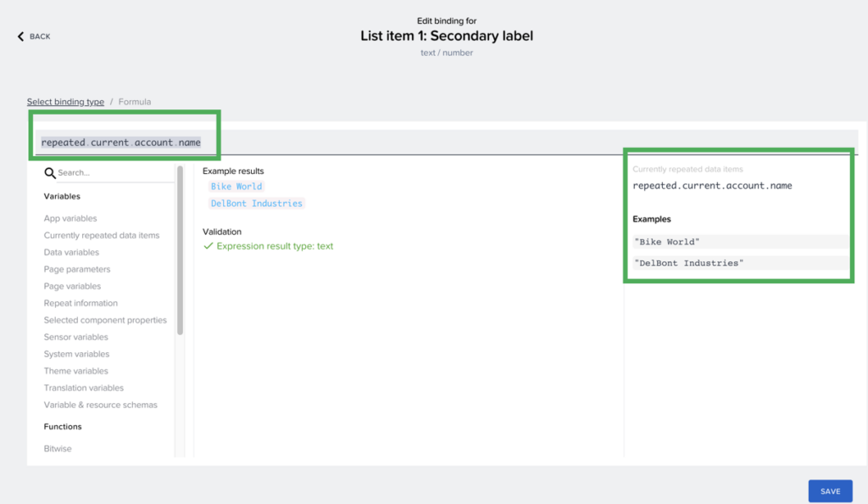Select Theme variables category

click(x=76, y=371)
